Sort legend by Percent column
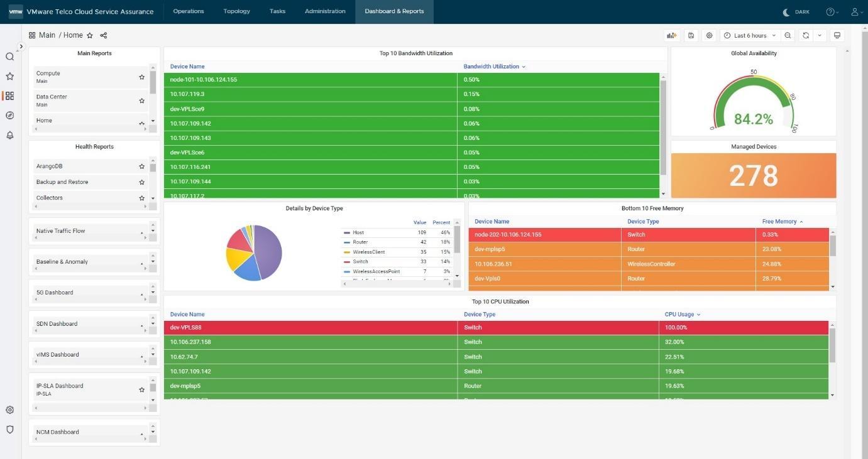The height and width of the screenshot is (459, 868). point(441,222)
